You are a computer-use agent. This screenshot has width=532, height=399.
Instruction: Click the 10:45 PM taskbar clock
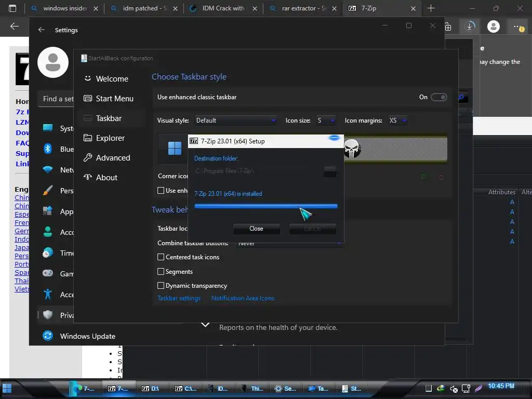click(x=501, y=386)
